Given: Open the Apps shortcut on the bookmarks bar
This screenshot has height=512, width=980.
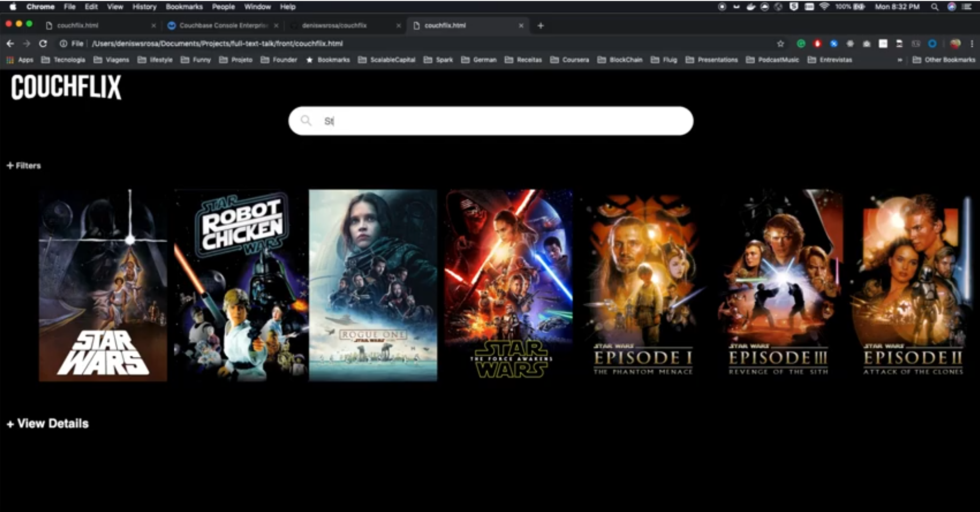Looking at the screenshot, I should pos(21,60).
